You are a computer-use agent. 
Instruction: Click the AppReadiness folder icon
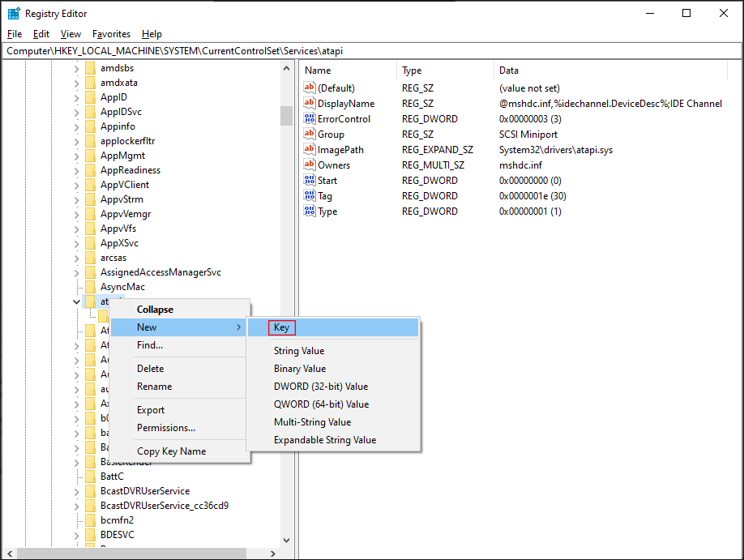(90, 170)
